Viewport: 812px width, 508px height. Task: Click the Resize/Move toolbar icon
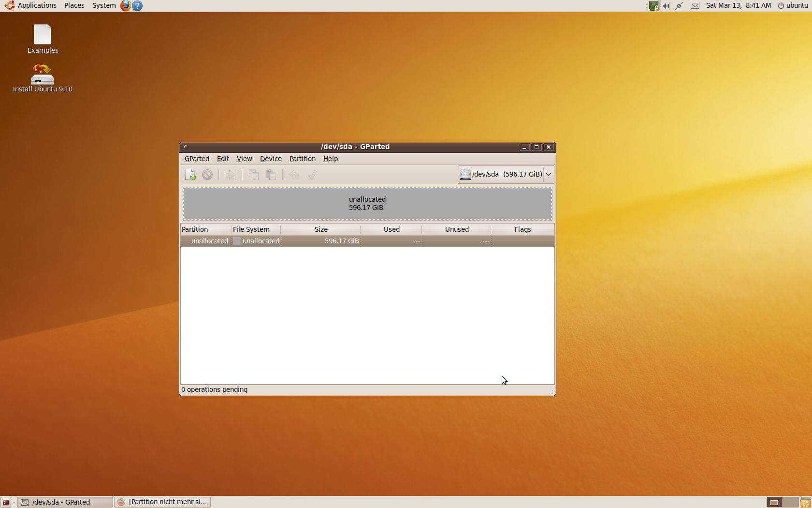point(231,175)
